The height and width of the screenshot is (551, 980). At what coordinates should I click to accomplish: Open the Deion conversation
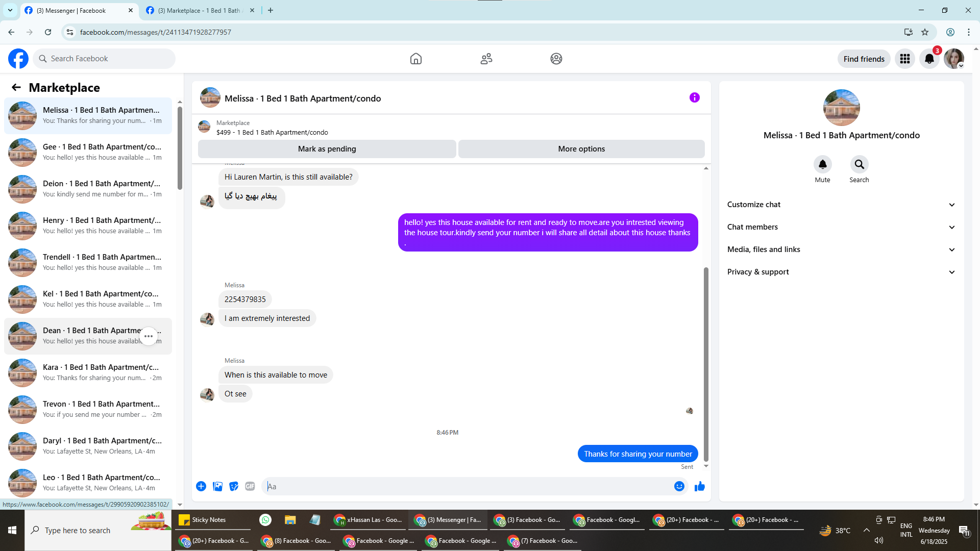click(x=88, y=189)
